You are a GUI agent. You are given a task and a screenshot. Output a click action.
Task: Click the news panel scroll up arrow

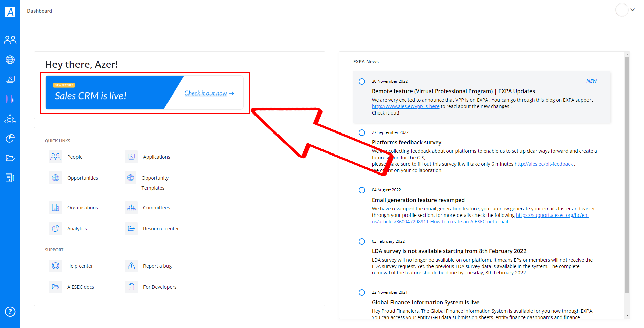click(627, 54)
